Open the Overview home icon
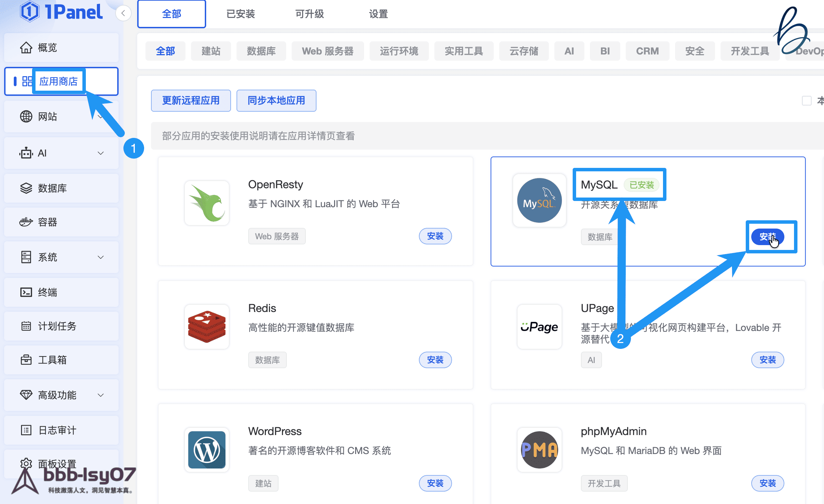This screenshot has height=504, width=824. click(x=26, y=48)
